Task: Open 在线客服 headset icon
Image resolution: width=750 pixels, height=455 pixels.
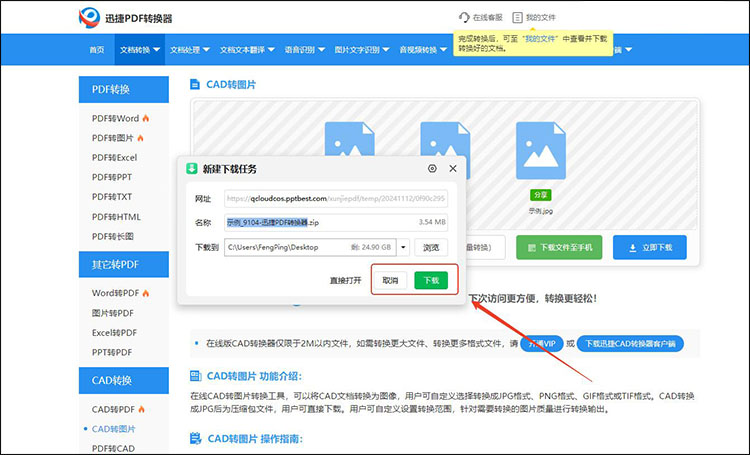Action: (x=464, y=18)
